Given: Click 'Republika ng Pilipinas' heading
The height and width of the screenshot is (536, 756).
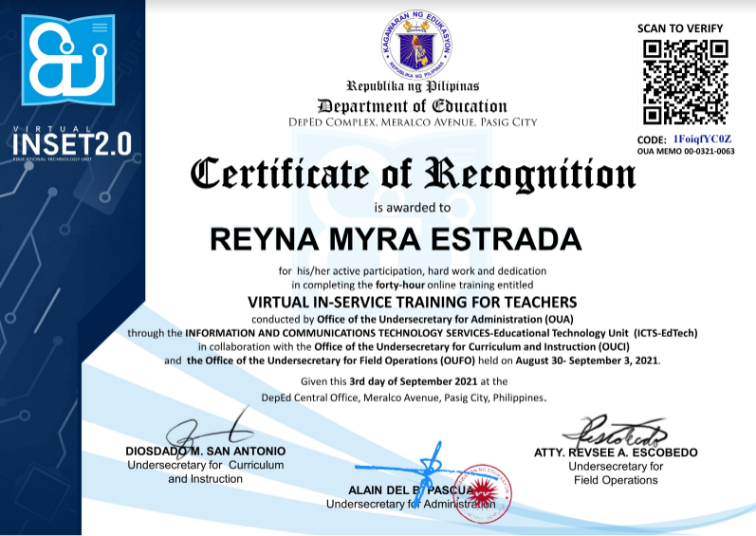Looking at the screenshot, I should click(413, 86).
